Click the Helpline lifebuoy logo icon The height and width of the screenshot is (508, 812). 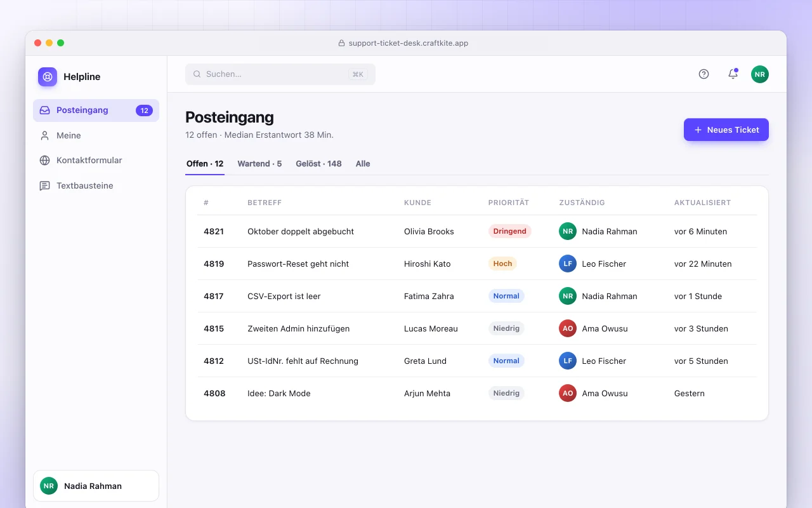(48, 77)
